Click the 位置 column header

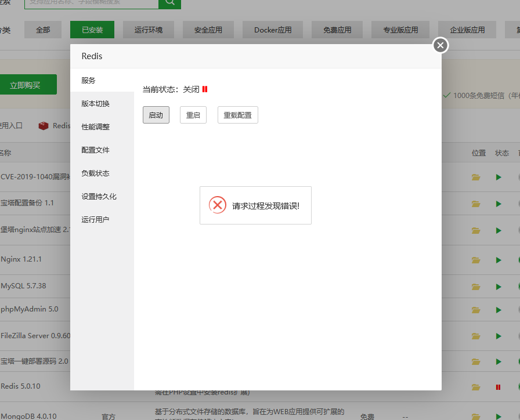click(x=479, y=153)
